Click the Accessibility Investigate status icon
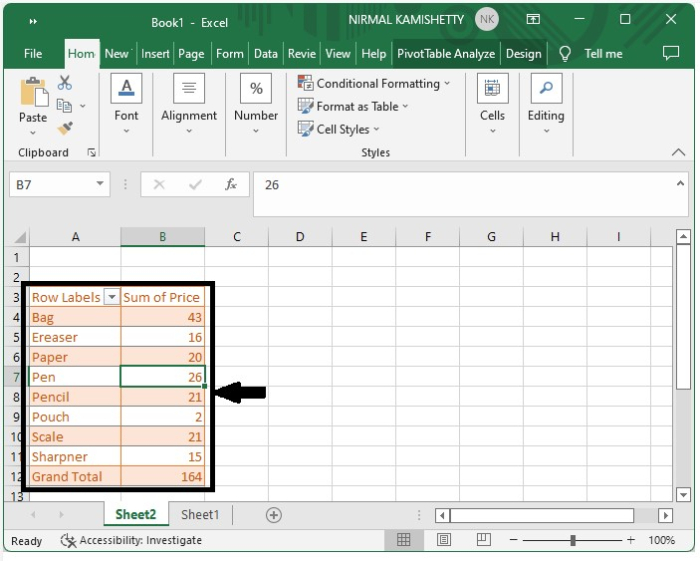Viewport: 700px width, 561px height. [x=68, y=540]
